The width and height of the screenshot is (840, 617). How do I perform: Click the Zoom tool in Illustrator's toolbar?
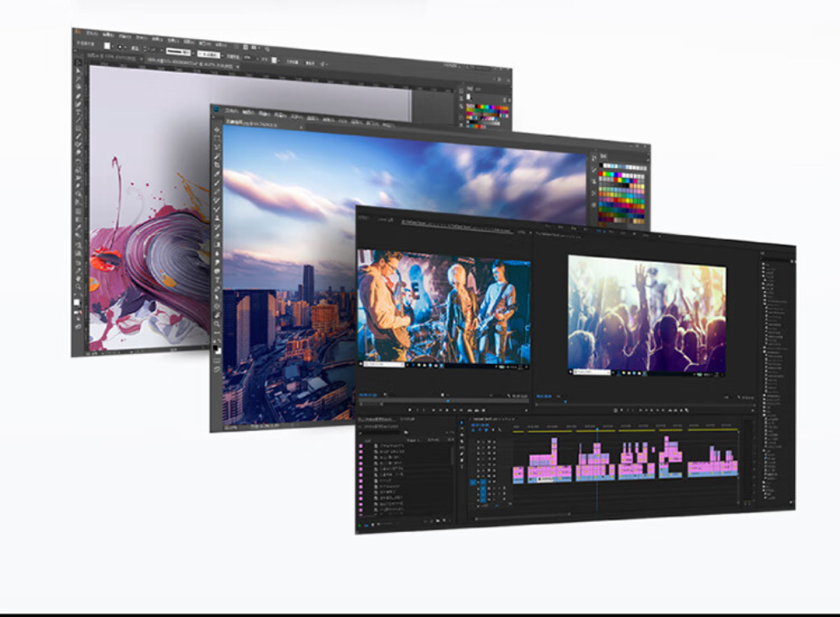pyautogui.click(x=78, y=289)
